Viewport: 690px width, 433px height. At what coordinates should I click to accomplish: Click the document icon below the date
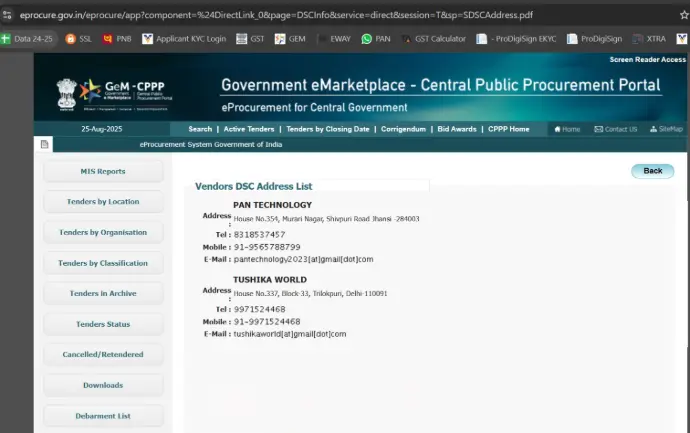click(44, 145)
